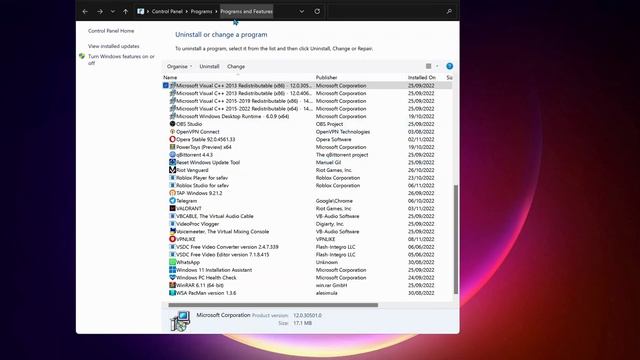Screen dimensions: 640x360
Task: Select Opera Stable icon
Action: pyautogui.click(x=172, y=139)
